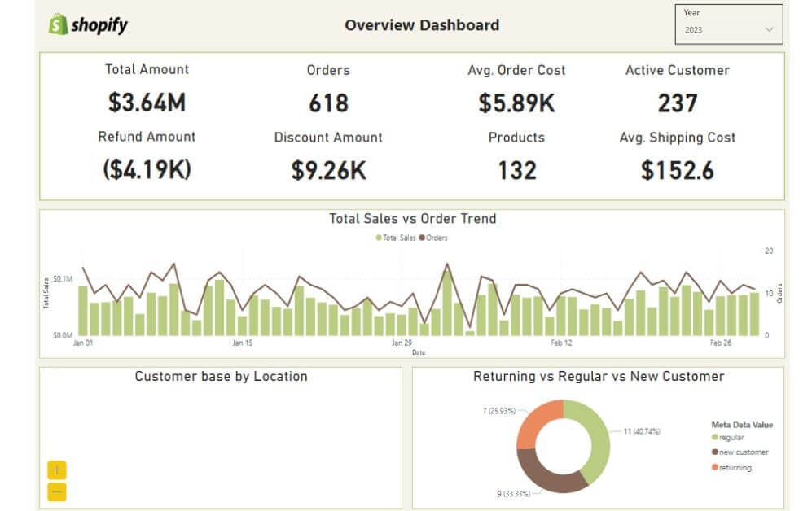
Task: Select the dark Orders legend dot
Action: [423, 238]
